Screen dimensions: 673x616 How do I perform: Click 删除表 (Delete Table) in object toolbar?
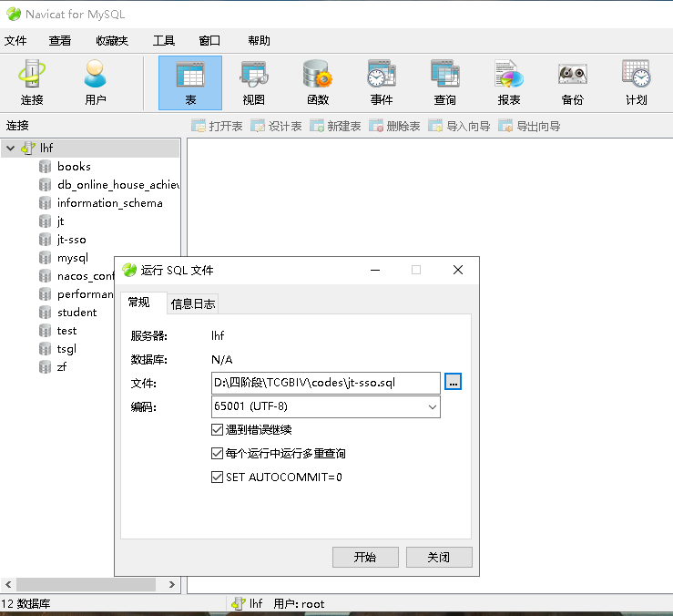point(394,126)
